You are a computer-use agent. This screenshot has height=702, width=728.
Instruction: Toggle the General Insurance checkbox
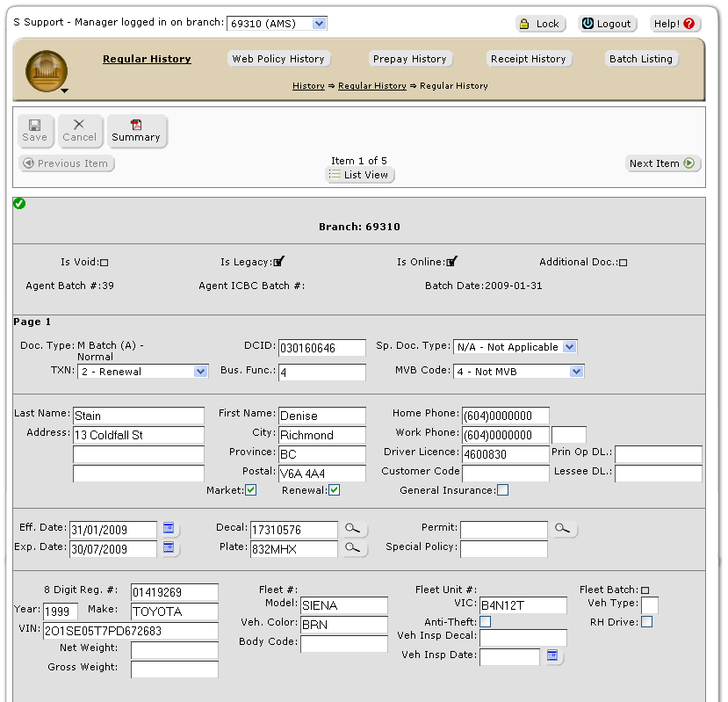pyautogui.click(x=502, y=490)
